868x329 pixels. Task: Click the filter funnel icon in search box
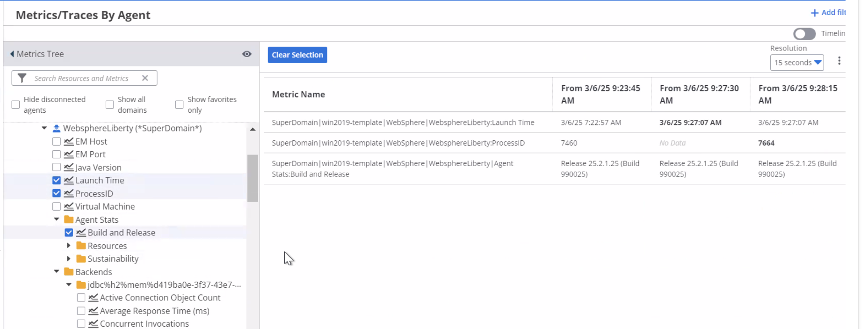[22, 78]
